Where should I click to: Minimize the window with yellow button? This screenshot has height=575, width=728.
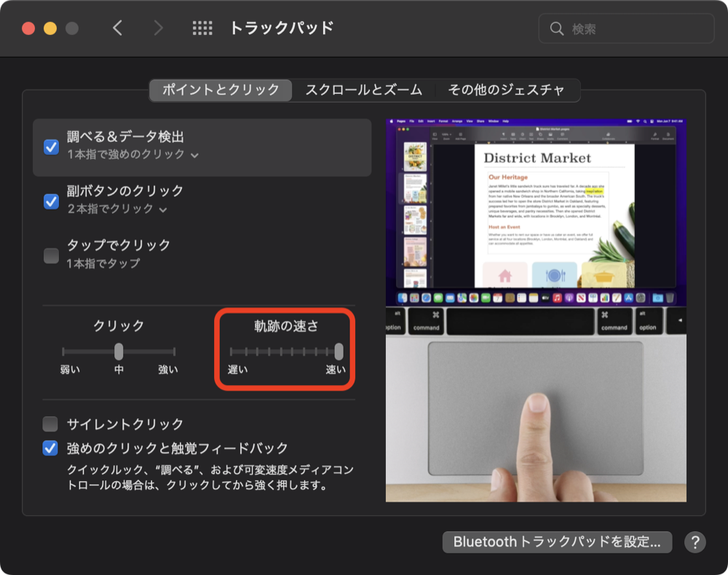(50, 28)
